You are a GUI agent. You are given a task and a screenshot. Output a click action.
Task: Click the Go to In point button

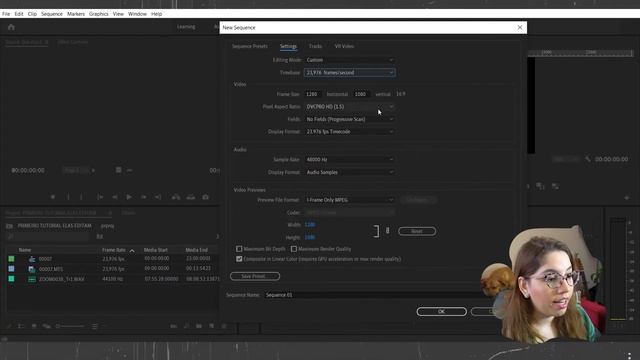click(x=100, y=197)
